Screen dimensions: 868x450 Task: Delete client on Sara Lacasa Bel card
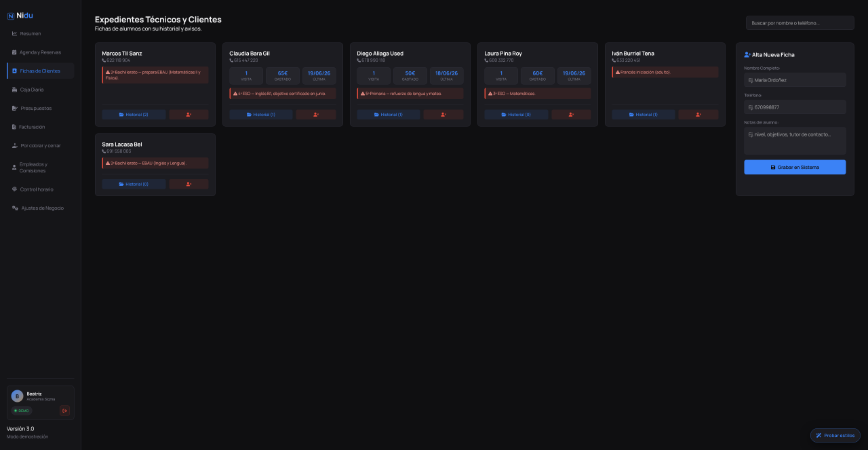189,184
